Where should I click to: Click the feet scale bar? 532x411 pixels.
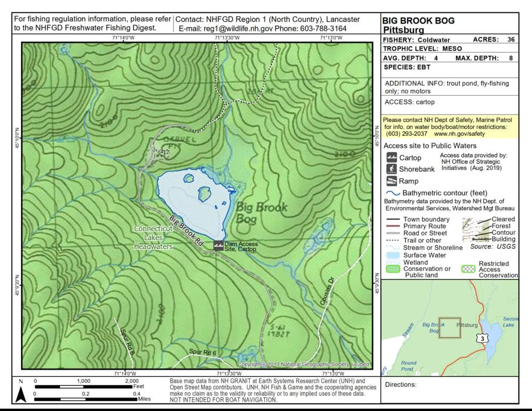pos(84,387)
